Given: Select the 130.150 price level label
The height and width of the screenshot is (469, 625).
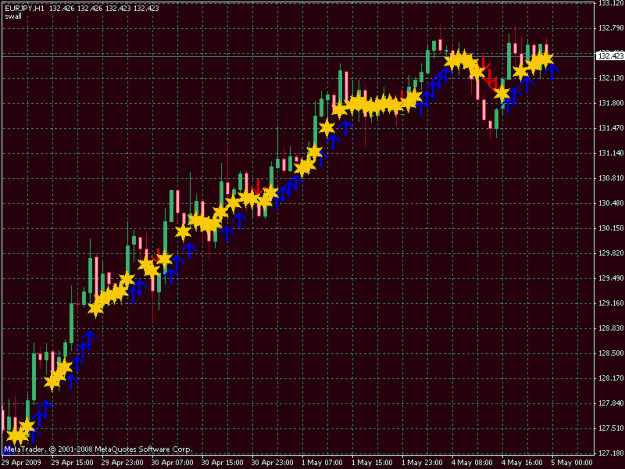Looking at the screenshot, I should tap(611, 228).
